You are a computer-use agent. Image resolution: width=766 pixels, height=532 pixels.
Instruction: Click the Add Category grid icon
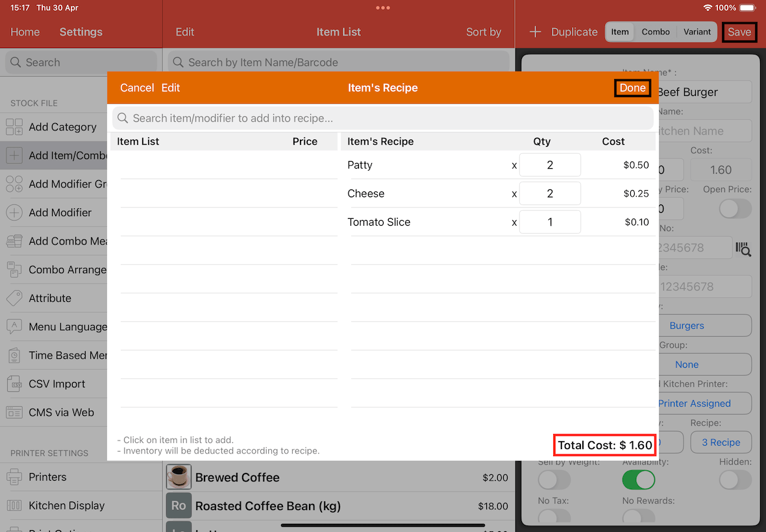click(14, 127)
